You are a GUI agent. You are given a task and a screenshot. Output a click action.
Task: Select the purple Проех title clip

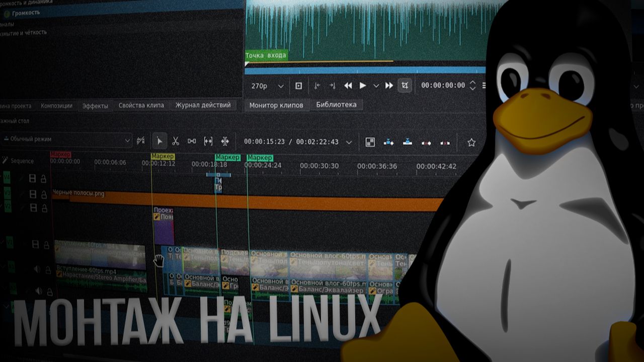click(164, 226)
